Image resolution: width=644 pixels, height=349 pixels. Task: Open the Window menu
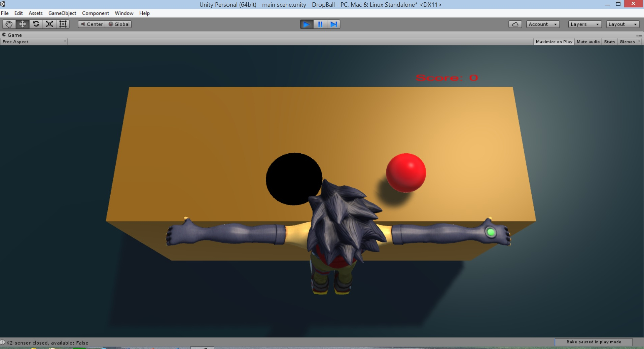[x=124, y=13]
